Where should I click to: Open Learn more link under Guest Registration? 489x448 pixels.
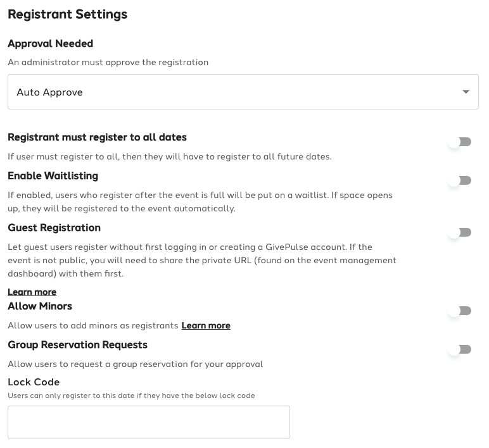click(32, 292)
